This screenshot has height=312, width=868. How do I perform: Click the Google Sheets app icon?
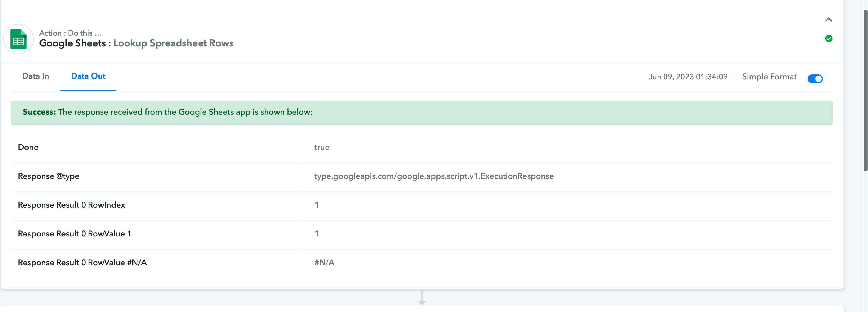[18, 39]
